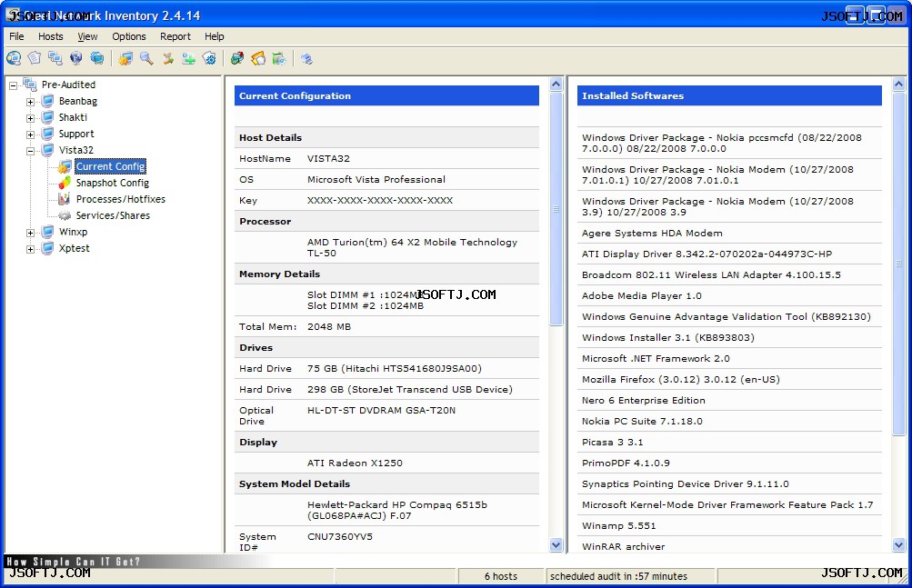Expand the Xptest host node
The image size is (912, 588).
pyautogui.click(x=30, y=249)
